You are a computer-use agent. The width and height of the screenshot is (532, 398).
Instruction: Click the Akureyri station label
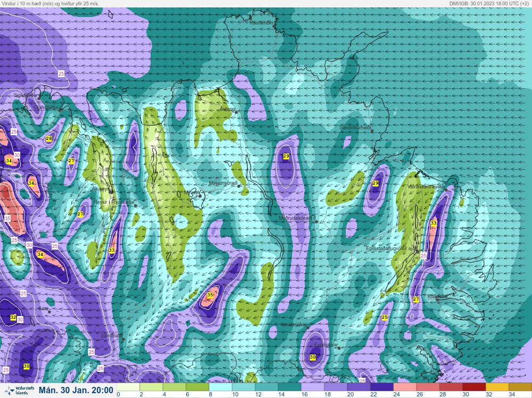(x=101, y=189)
